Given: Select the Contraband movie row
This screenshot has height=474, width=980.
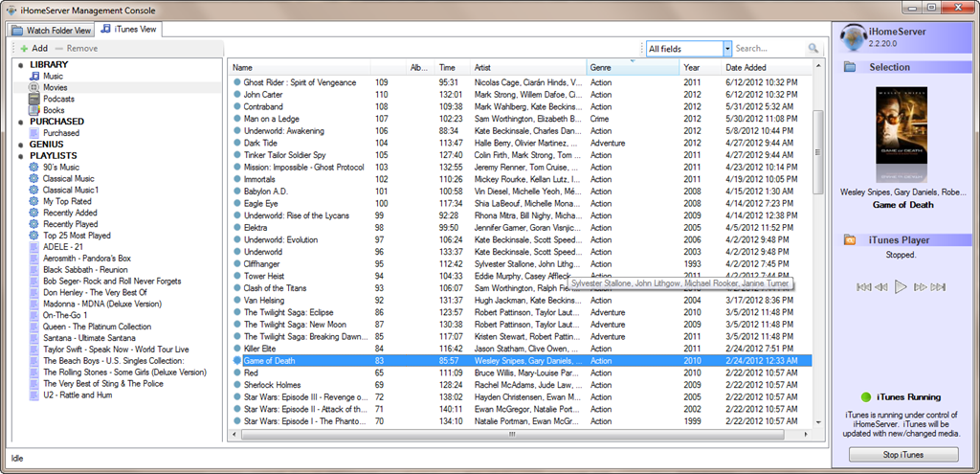Looking at the screenshot, I should 520,106.
